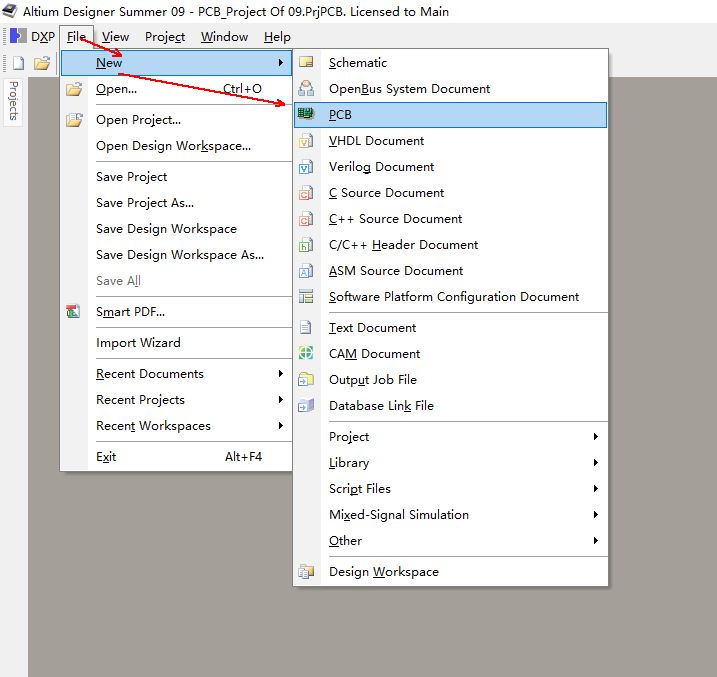Expand the Recent Workspaces submenu arrow
Viewport: 717px width, 677px height.
[281, 426]
